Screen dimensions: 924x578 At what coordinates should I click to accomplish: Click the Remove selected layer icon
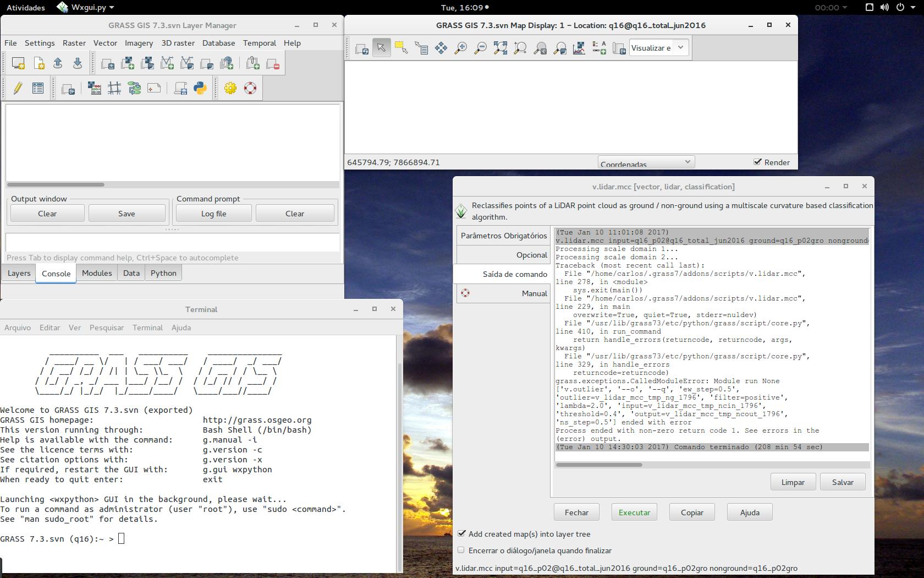(x=273, y=63)
